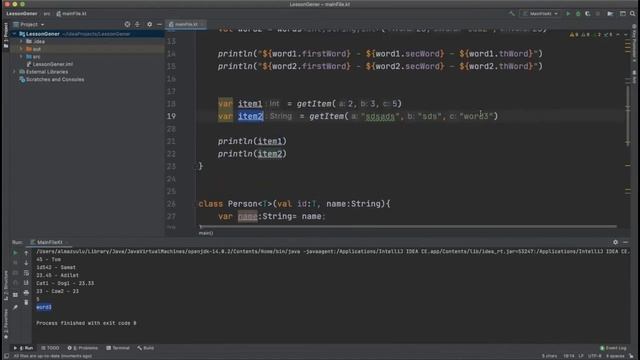Open the MainFileKt run configuration dropdown

[x=540, y=13]
